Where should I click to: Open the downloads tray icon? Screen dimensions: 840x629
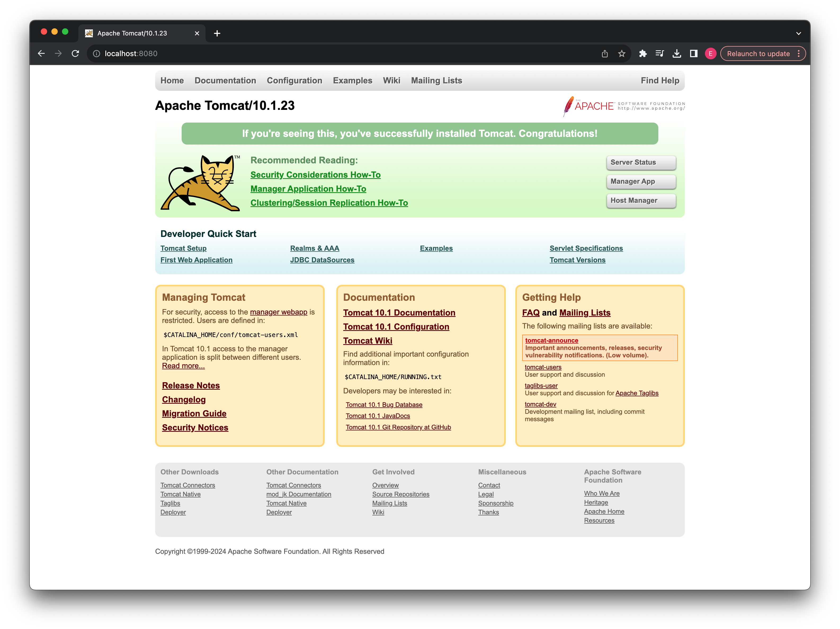click(x=677, y=53)
